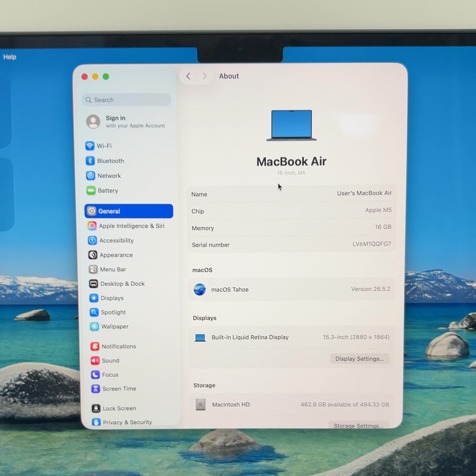476x476 pixels.
Task: Select the Wi-Fi sidebar label
Action: click(x=104, y=146)
